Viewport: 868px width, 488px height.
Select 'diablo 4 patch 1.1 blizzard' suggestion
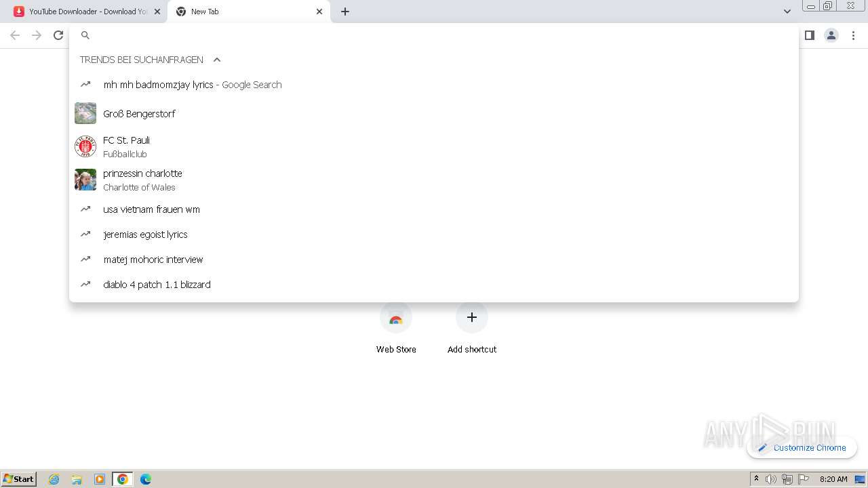pos(434,285)
